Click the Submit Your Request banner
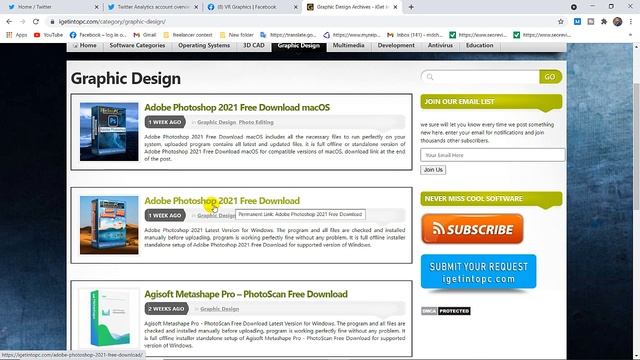This screenshot has width=640, height=360. click(x=478, y=272)
